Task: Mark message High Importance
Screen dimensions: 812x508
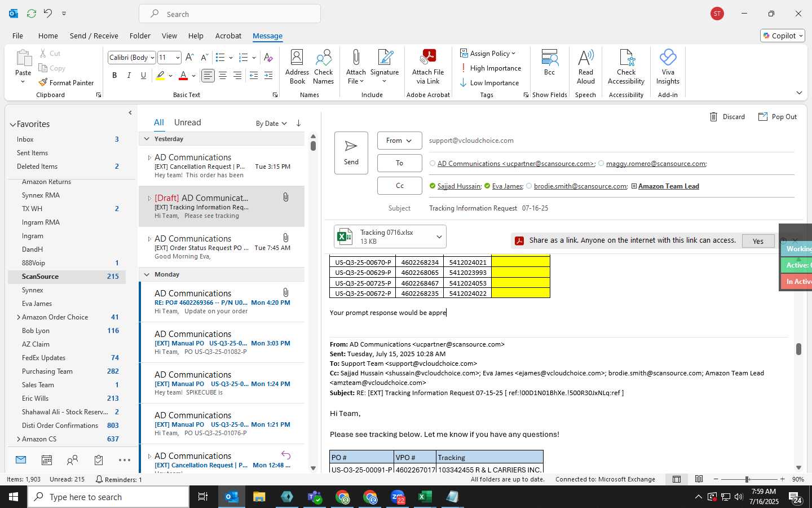Action: point(491,68)
